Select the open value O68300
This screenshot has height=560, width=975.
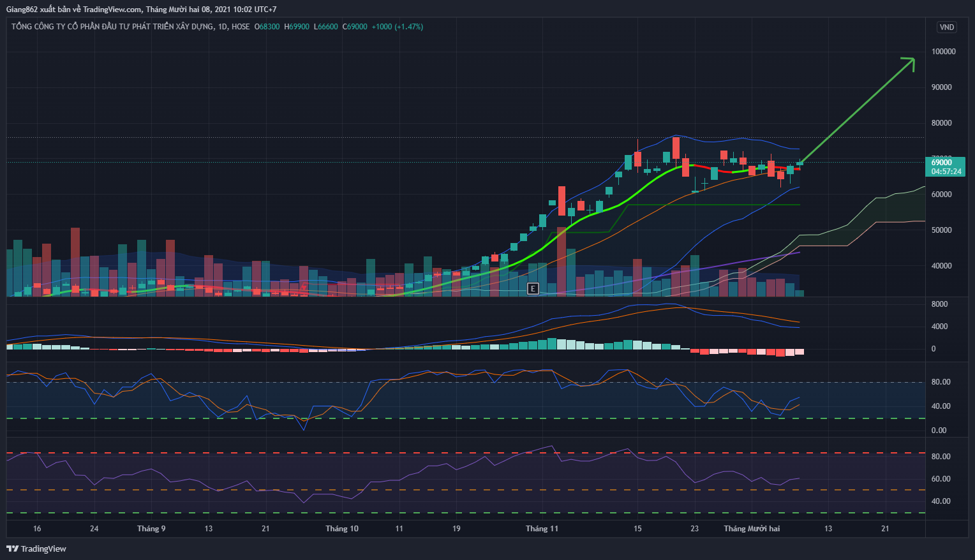pos(267,27)
